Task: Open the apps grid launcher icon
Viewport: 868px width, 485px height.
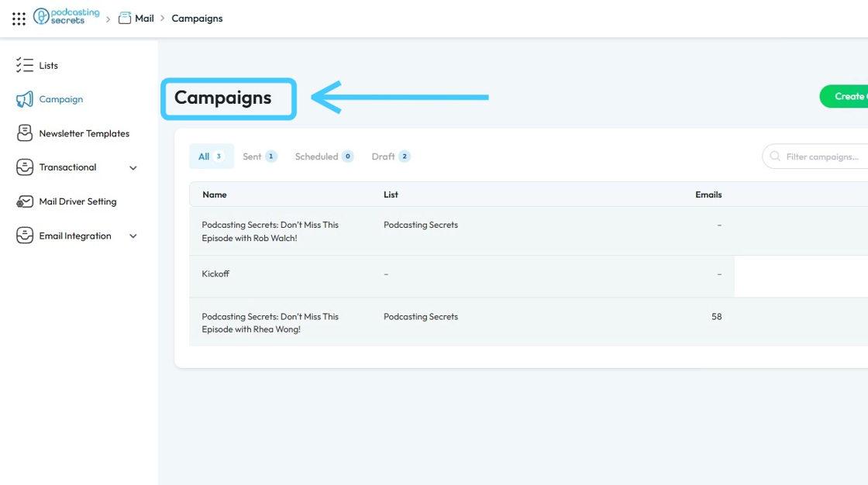Action: coord(19,19)
